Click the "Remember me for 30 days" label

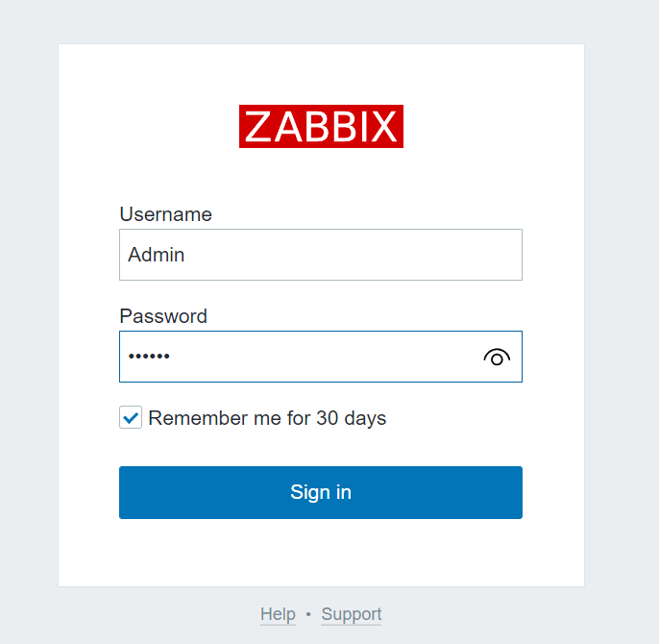(267, 418)
